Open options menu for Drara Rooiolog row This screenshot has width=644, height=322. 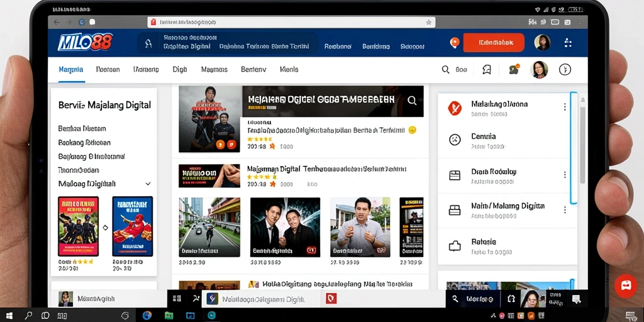coord(565,175)
